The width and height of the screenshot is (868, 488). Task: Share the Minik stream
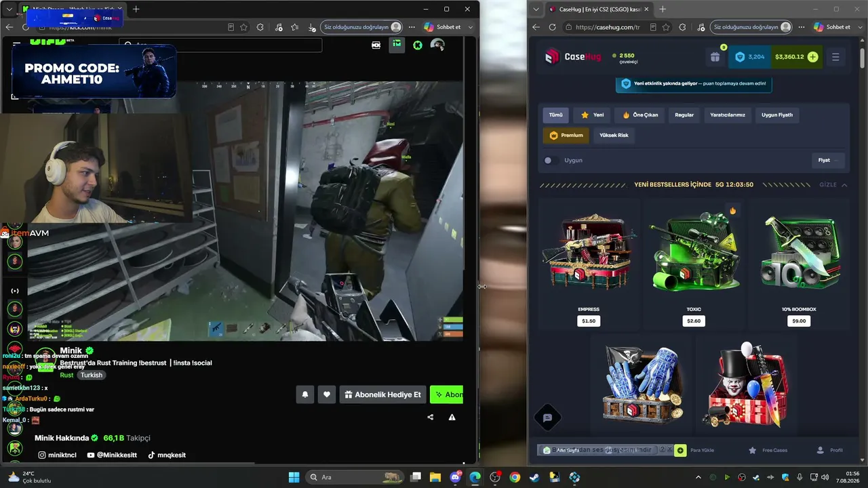[431, 417]
